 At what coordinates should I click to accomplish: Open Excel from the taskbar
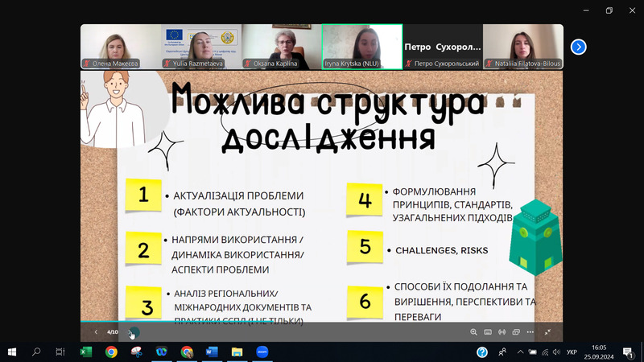tap(86, 352)
